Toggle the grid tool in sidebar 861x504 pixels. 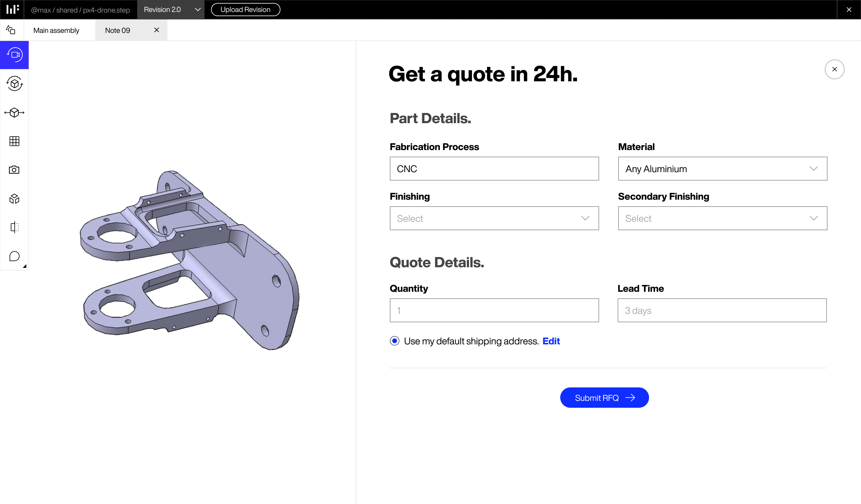point(14,141)
